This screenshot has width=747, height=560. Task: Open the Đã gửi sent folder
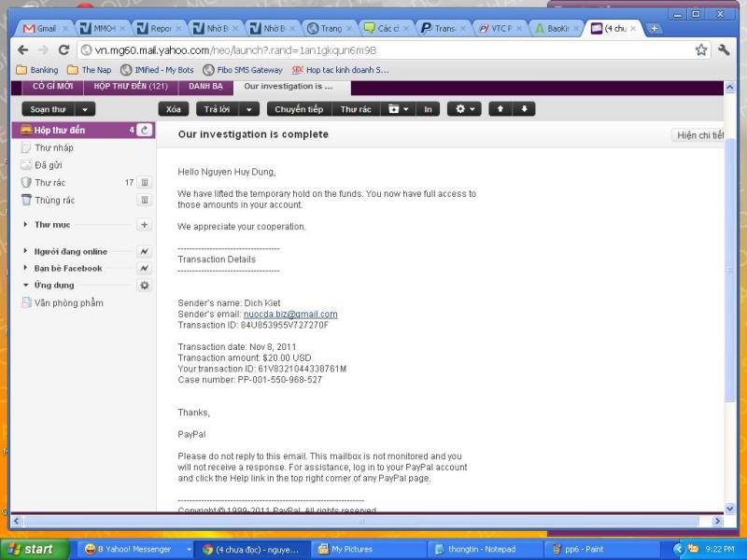[48, 165]
